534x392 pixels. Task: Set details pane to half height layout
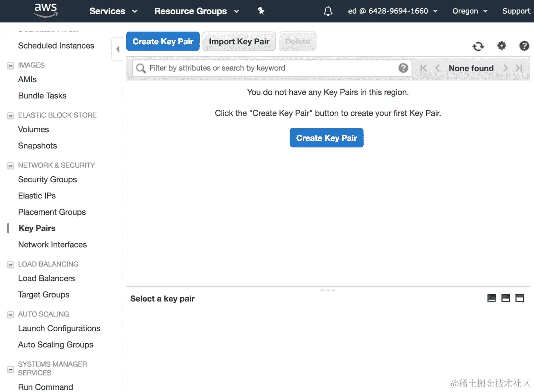pos(506,298)
